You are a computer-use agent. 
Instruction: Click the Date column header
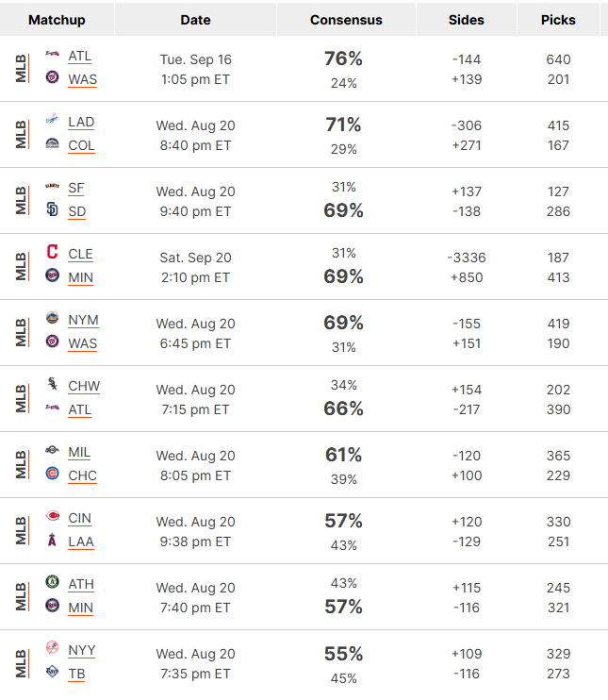(195, 20)
